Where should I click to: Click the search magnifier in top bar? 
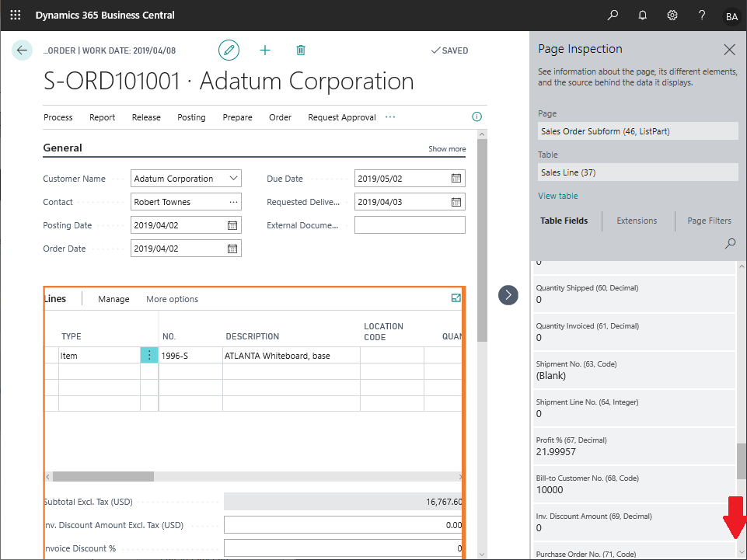point(613,15)
